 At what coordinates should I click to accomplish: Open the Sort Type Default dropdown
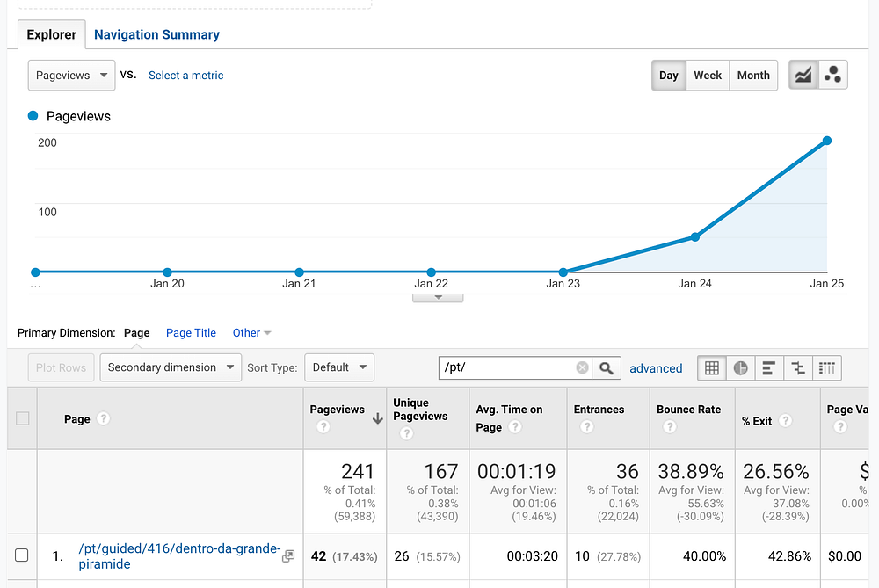coord(339,367)
